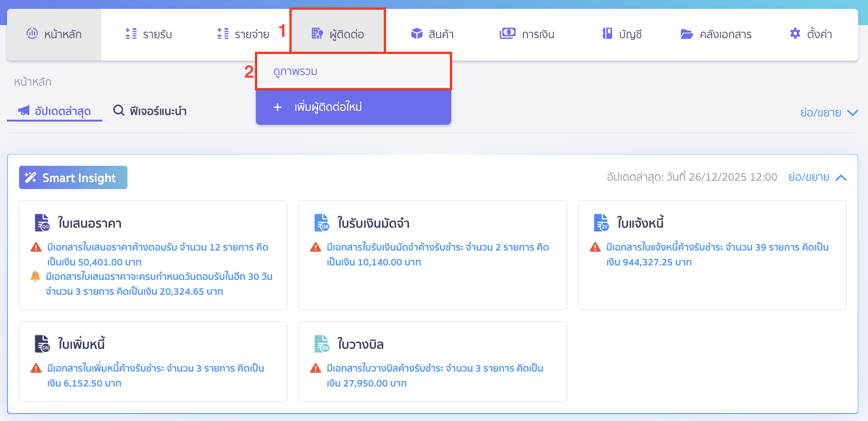Click the home dashboard icon in navbar
This screenshot has width=868, height=421.
(32, 34)
